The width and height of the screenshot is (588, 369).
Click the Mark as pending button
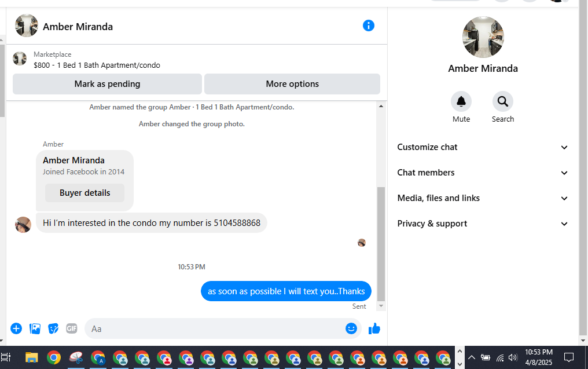(107, 84)
